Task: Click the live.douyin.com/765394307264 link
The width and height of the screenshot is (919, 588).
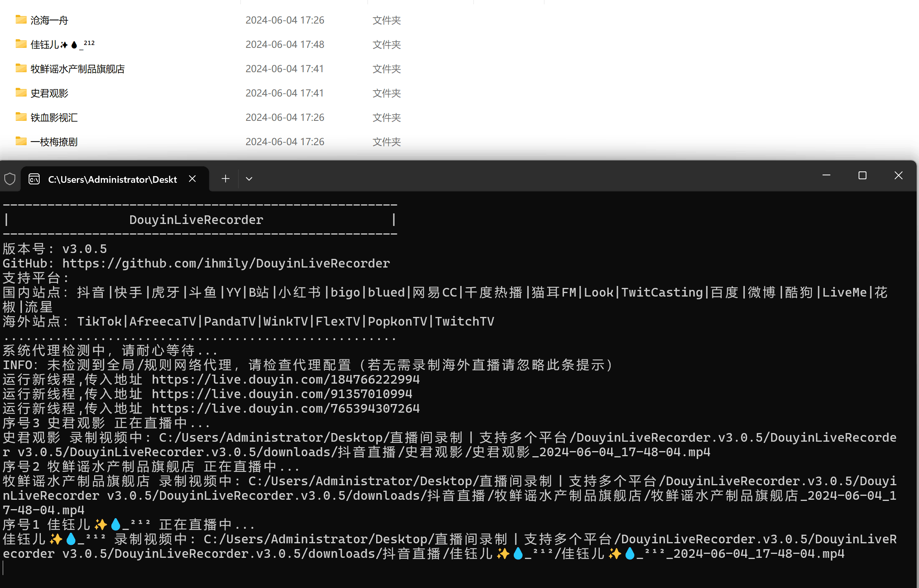Action: (x=286, y=408)
